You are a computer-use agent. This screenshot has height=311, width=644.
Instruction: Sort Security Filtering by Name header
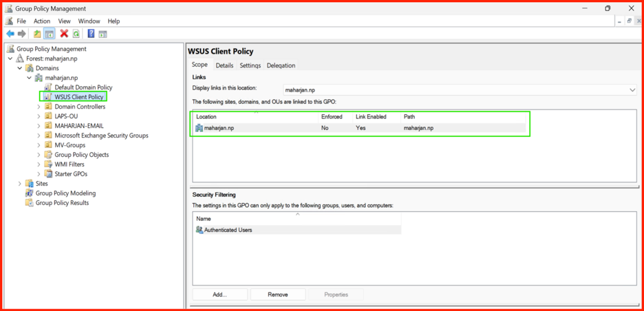[x=297, y=219]
